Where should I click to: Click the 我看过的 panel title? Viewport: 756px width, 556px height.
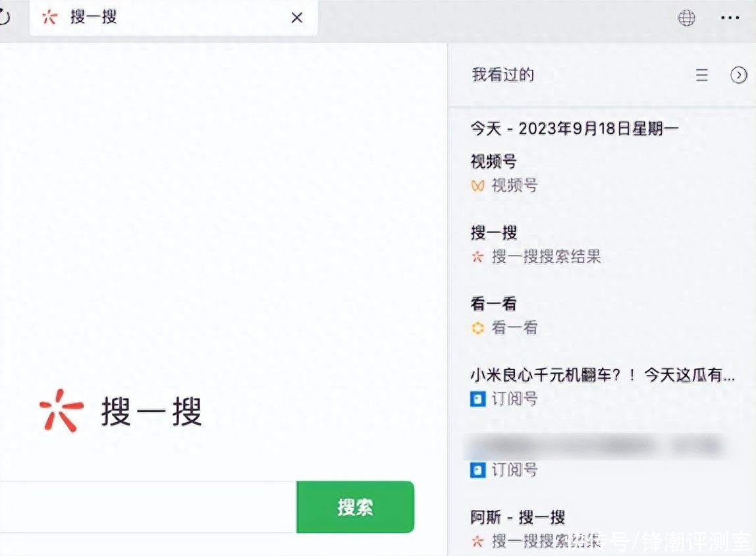pos(503,74)
